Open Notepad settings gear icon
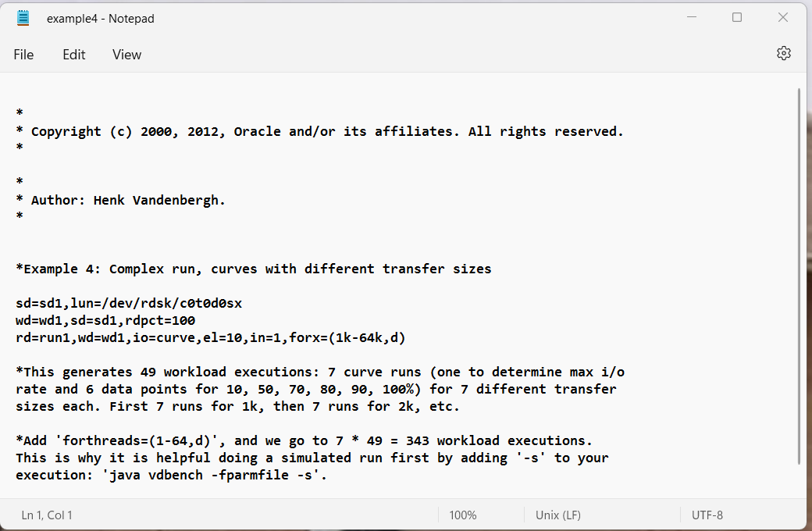The width and height of the screenshot is (812, 531). (784, 53)
